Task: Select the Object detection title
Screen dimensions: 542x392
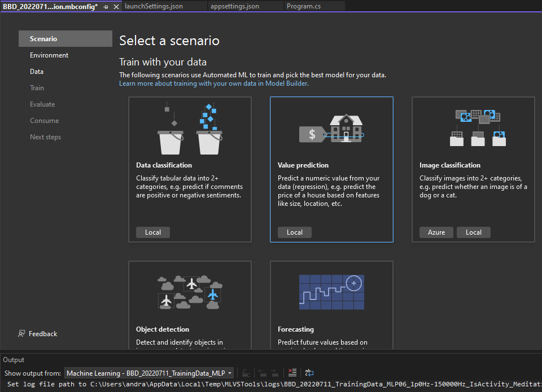Action: (163, 329)
